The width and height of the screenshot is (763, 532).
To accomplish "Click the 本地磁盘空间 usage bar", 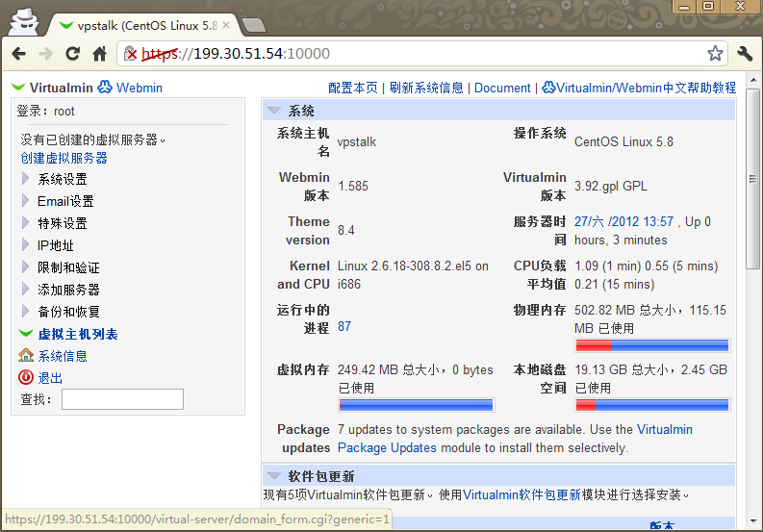I will (652, 405).
